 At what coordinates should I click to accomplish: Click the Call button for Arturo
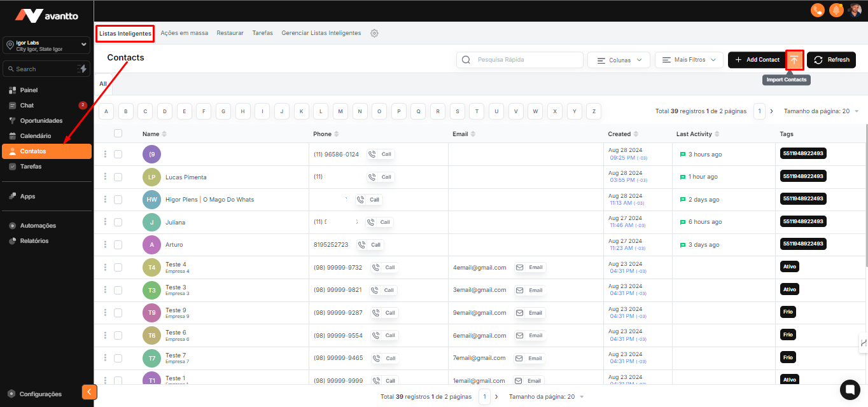coord(370,245)
